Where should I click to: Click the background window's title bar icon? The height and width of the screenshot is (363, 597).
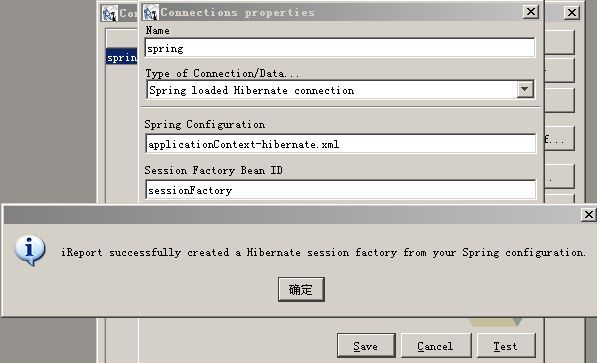click(110, 13)
